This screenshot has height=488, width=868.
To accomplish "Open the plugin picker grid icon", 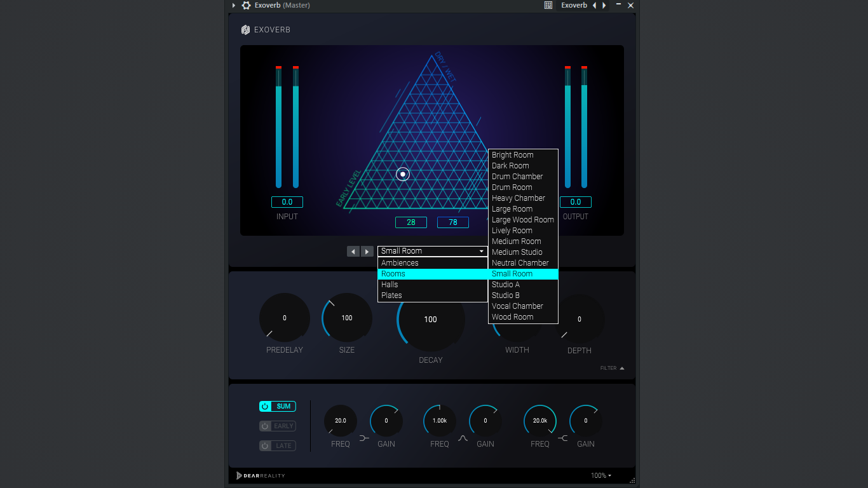I will click(548, 5).
